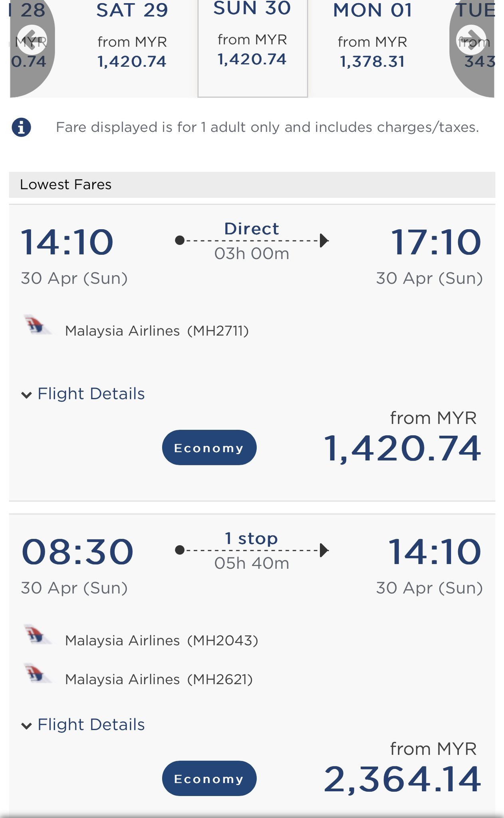The width and height of the screenshot is (504, 818).
Task: Choose Economy for the 14:10 direct flight
Action: pyautogui.click(x=209, y=448)
